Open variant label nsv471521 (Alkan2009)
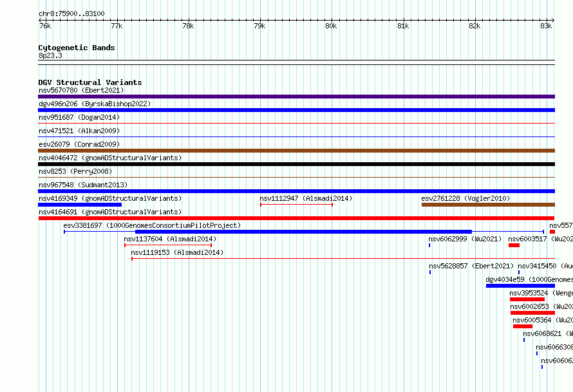Image resolution: width=573 pixels, height=392 pixels. point(79,131)
